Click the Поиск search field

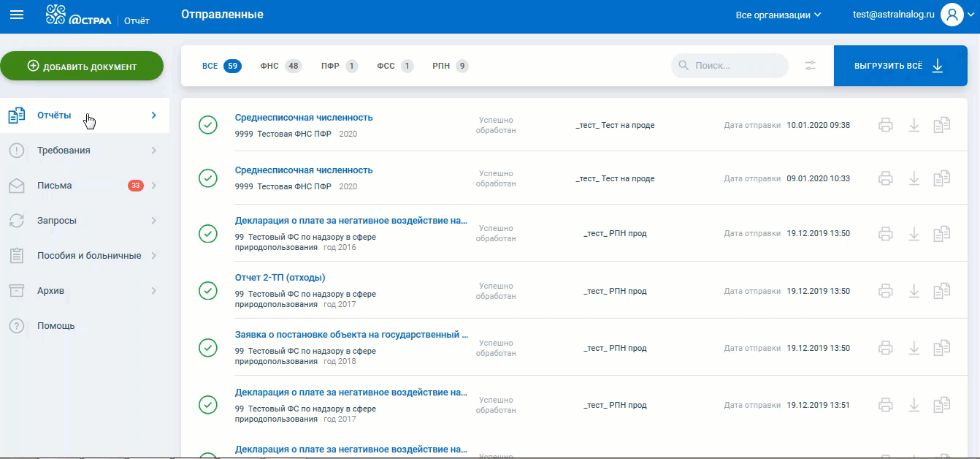pos(730,66)
